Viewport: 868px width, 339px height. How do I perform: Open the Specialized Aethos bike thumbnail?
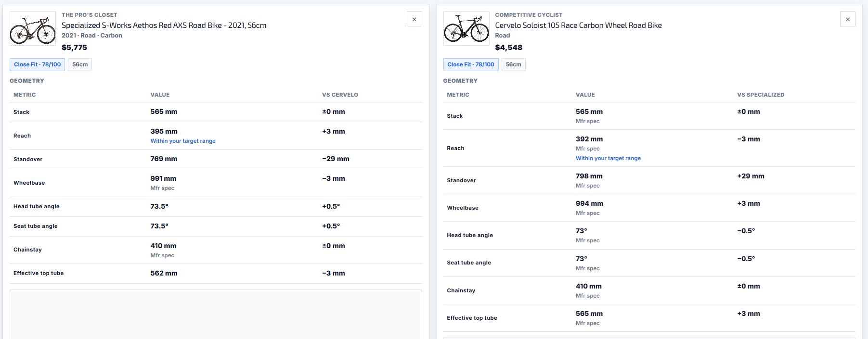click(33, 28)
